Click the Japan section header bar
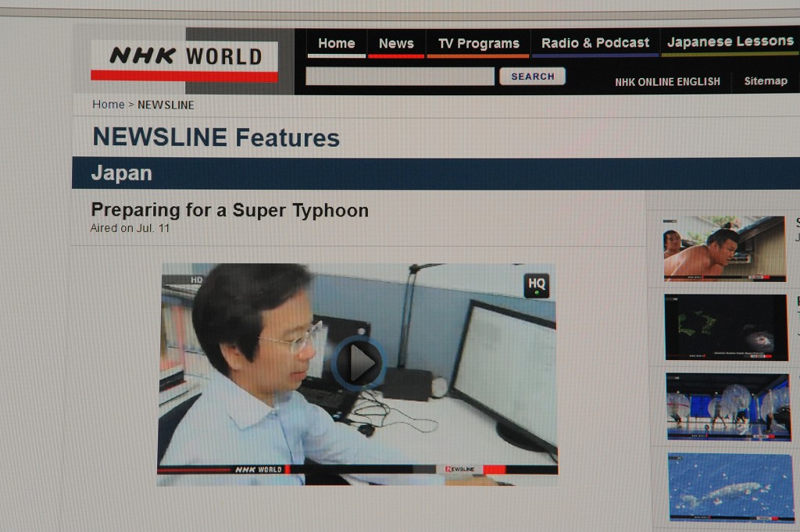Image resolution: width=800 pixels, height=532 pixels. (x=436, y=173)
